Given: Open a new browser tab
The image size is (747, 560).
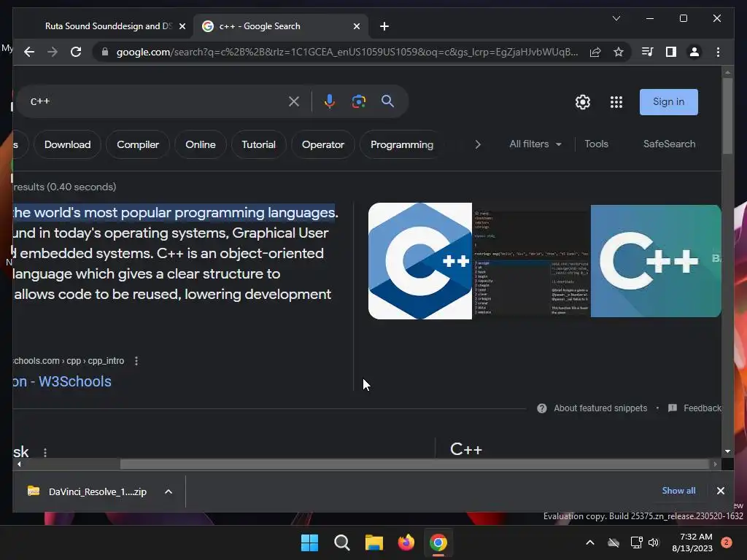Looking at the screenshot, I should 384,26.
